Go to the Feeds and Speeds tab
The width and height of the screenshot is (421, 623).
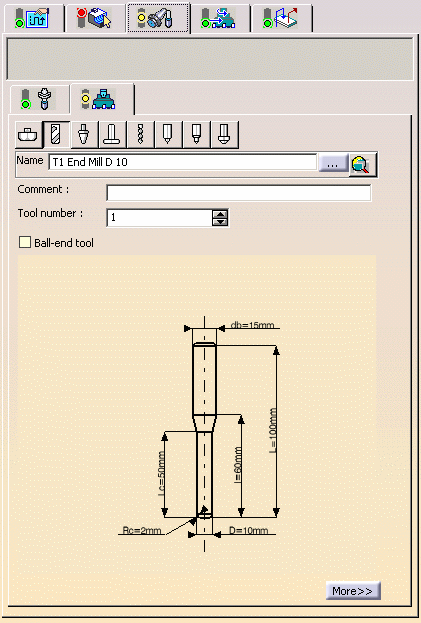(219, 18)
